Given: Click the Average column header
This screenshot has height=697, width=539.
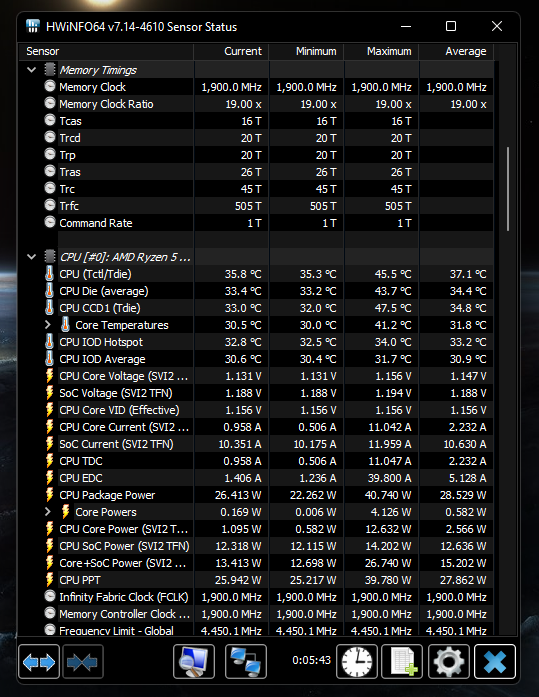Looking at the screenshot, I should [456, 52].
